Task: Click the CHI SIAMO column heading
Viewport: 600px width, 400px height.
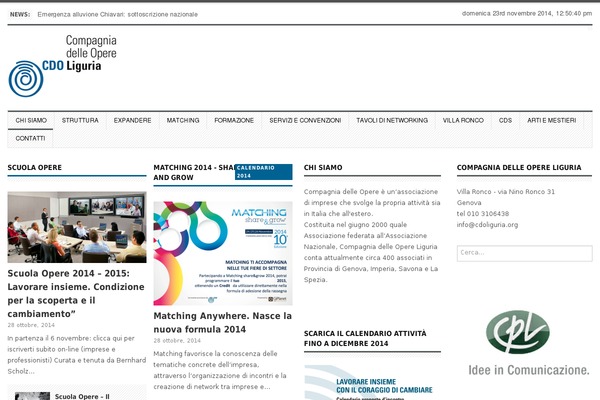Action: (323, 168)
